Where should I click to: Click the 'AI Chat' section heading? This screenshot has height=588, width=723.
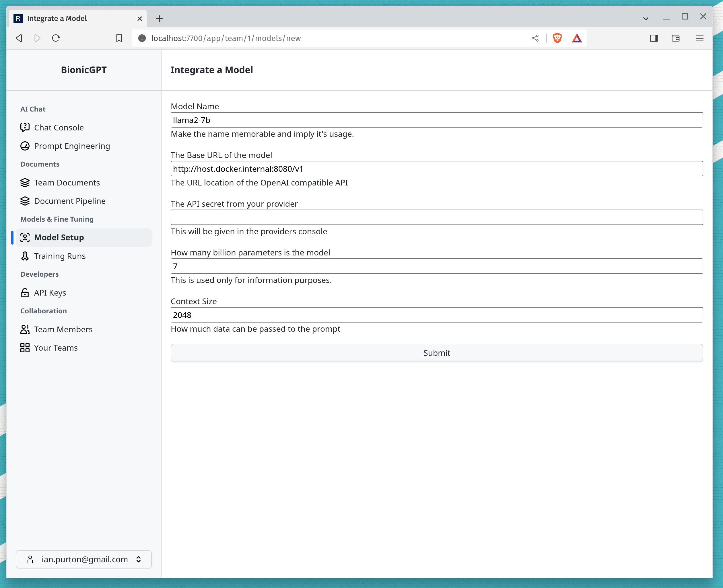[33, 109]
